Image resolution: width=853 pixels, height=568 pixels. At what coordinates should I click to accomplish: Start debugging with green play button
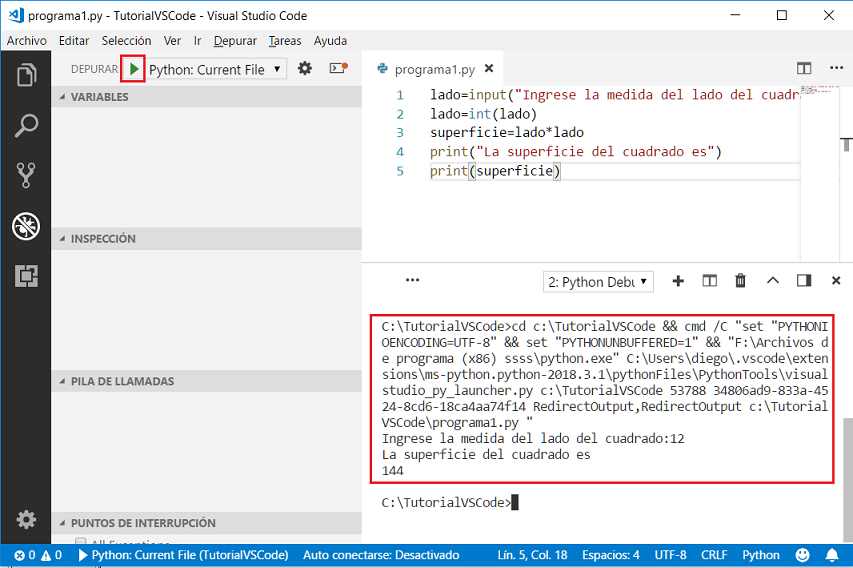click(x=133, y=69)
